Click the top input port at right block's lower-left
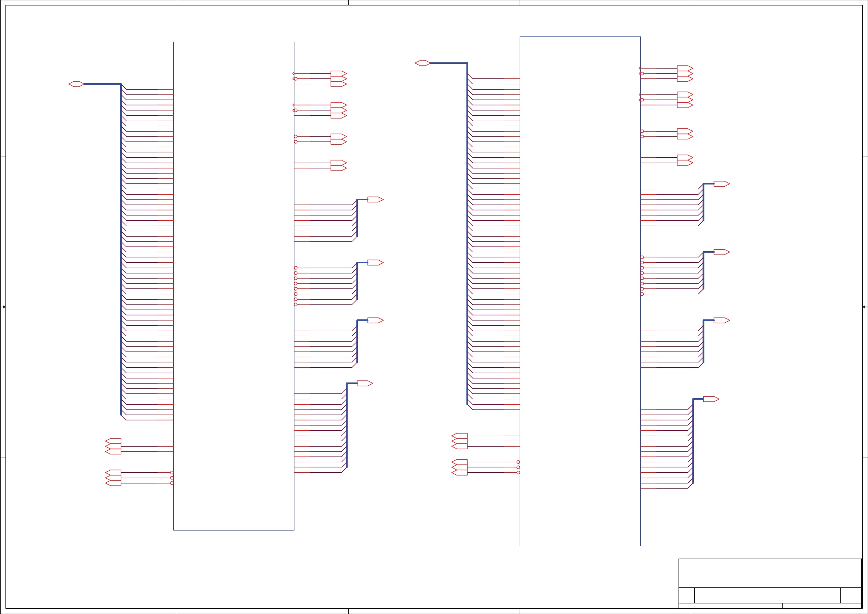 (460, 436)
